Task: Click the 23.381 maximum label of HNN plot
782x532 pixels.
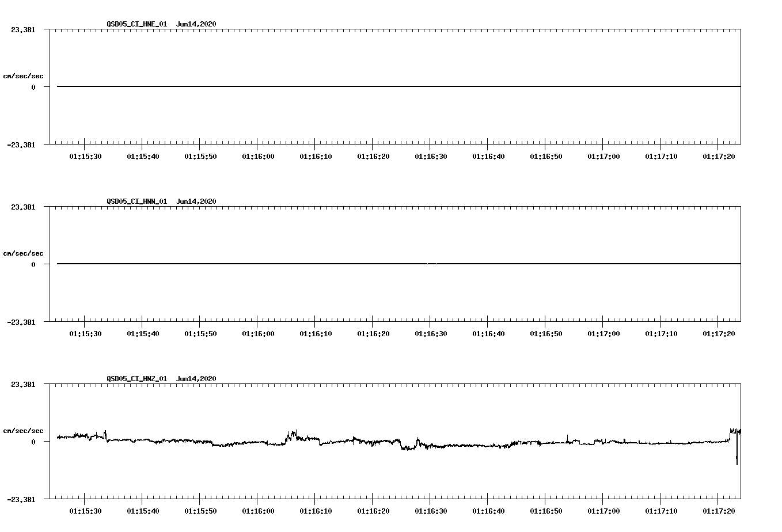Action: click(x=22, y=207)
